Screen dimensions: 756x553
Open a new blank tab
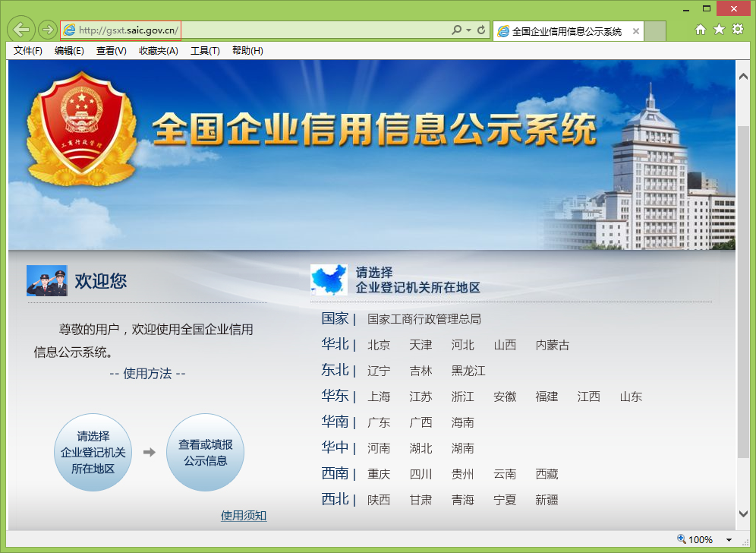[655, 31]
